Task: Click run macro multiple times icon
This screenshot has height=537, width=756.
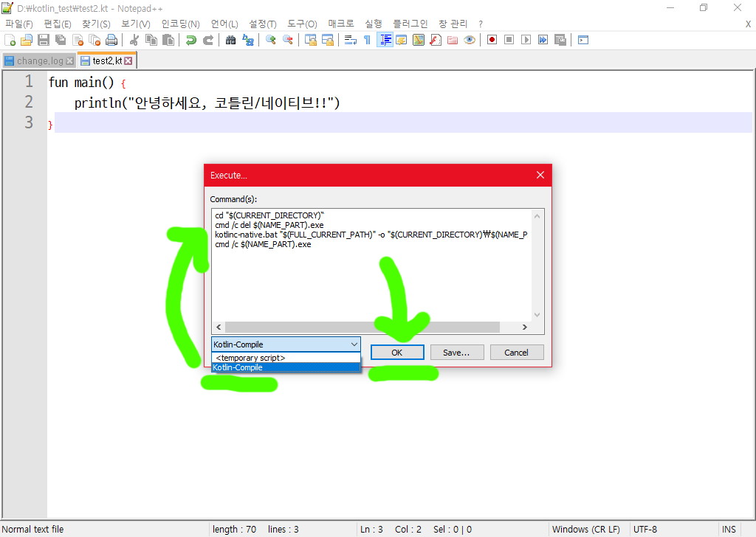Action: click(543, 40)
